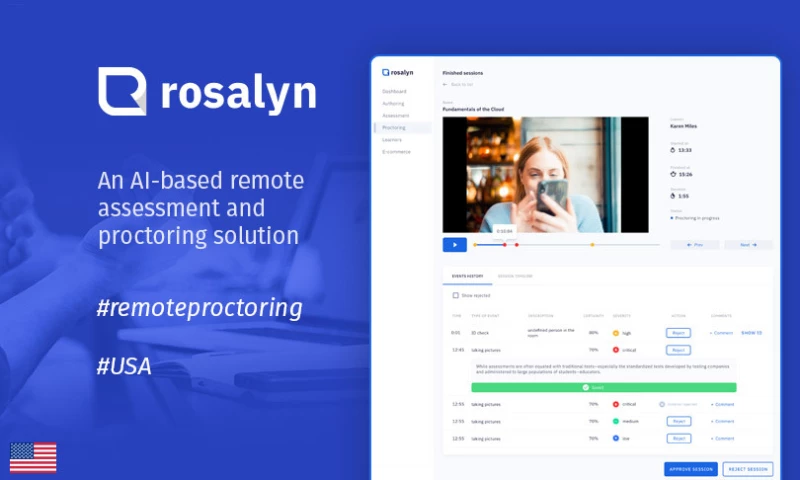The image size is (800, 480).
Task: Jump to the red marker just after the playhead
Action: click(x=516, y=245)
